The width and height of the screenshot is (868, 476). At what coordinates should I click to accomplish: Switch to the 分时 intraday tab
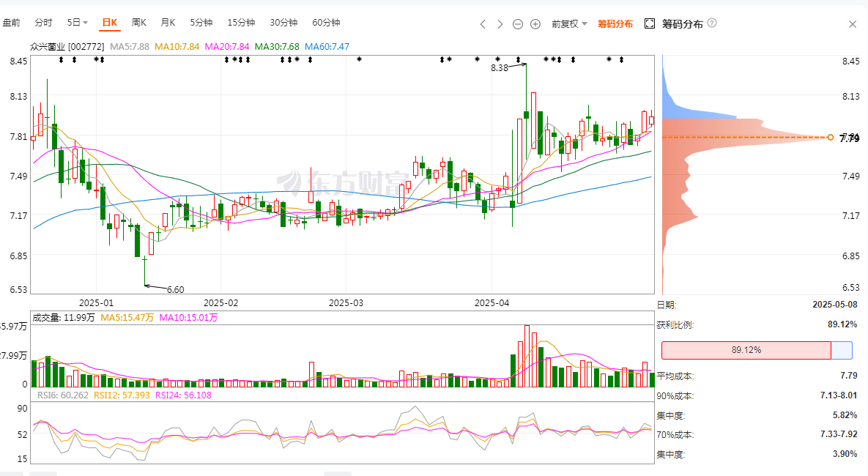coord(43,23)
